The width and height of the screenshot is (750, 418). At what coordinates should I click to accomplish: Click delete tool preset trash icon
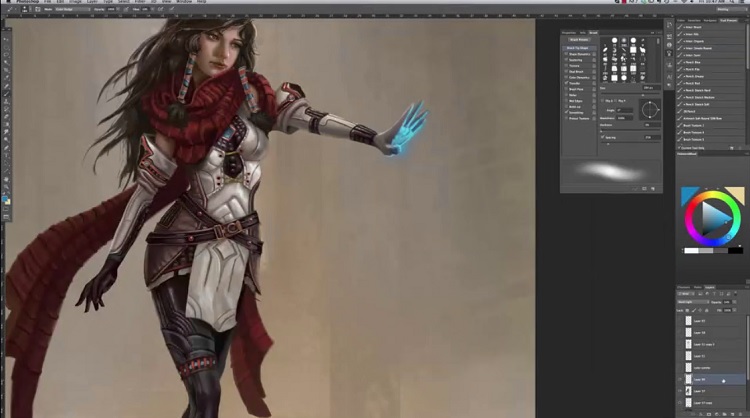739,148
